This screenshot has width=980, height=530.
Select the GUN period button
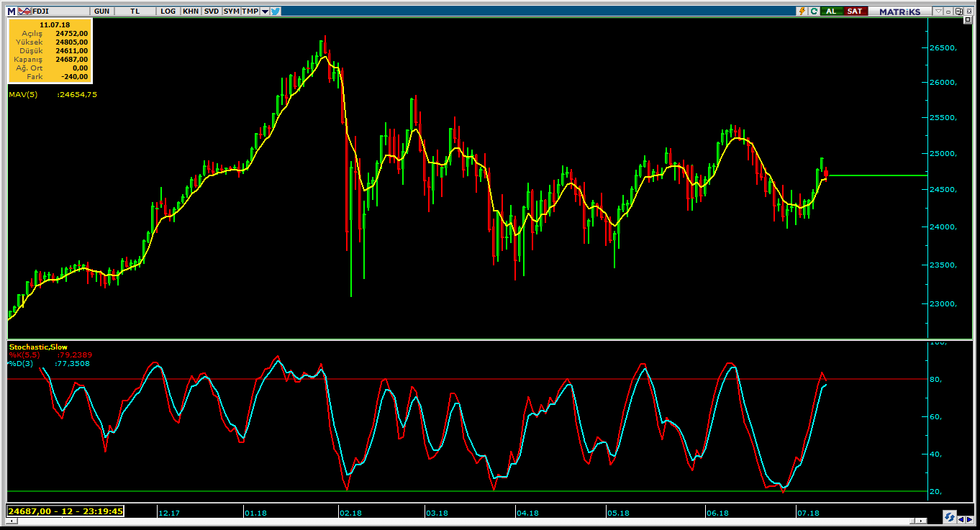[102, 11]
